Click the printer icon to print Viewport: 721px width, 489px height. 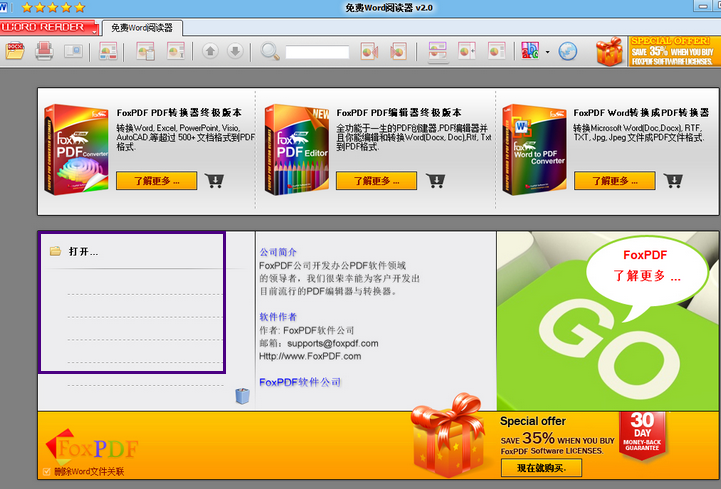[x=45, y=51]
